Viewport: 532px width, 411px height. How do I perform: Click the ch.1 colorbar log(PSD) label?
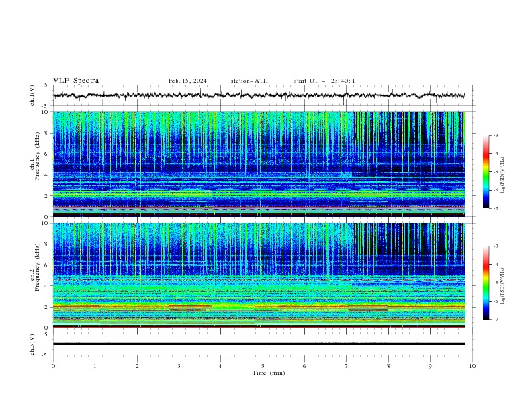503,175
